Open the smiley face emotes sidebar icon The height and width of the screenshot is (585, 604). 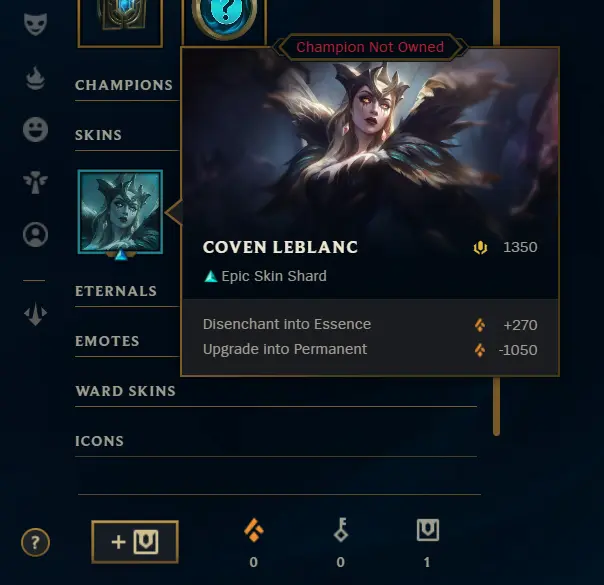pos(35,129)
